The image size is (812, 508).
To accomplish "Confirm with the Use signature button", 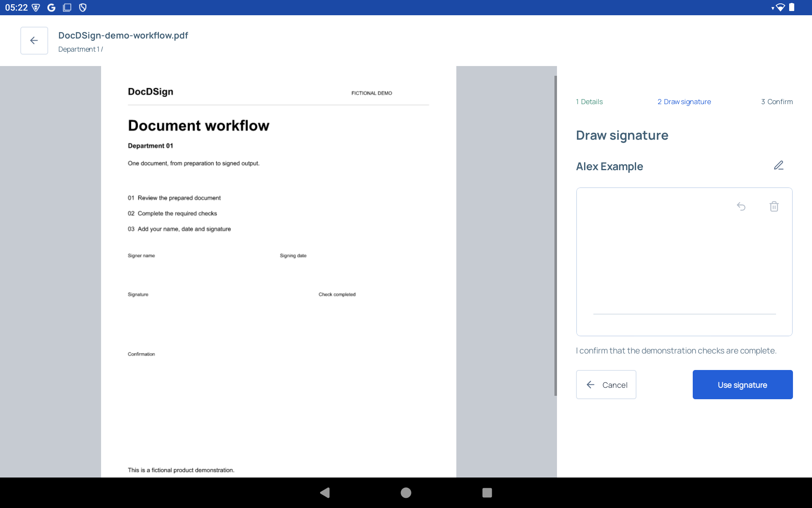I will pos(743,384).
